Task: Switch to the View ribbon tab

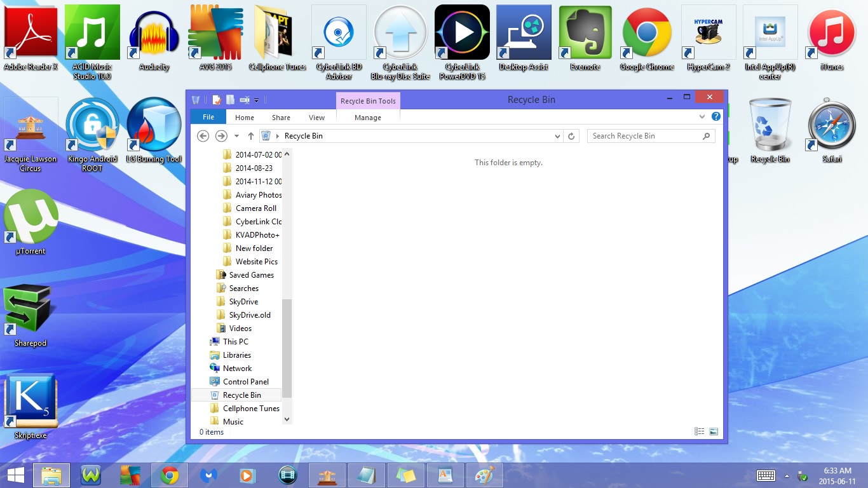Action: [316, 118]
